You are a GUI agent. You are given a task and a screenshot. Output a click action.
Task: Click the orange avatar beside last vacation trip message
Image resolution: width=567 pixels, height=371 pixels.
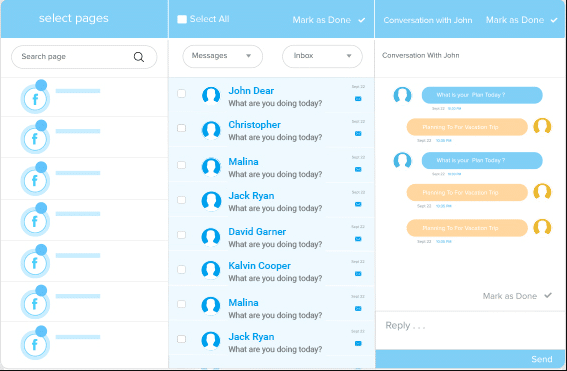(x=542, y=228)
